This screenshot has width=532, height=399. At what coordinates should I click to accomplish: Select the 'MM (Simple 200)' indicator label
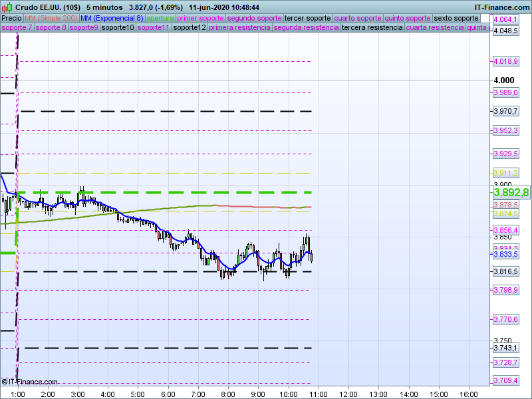point(47,18)
